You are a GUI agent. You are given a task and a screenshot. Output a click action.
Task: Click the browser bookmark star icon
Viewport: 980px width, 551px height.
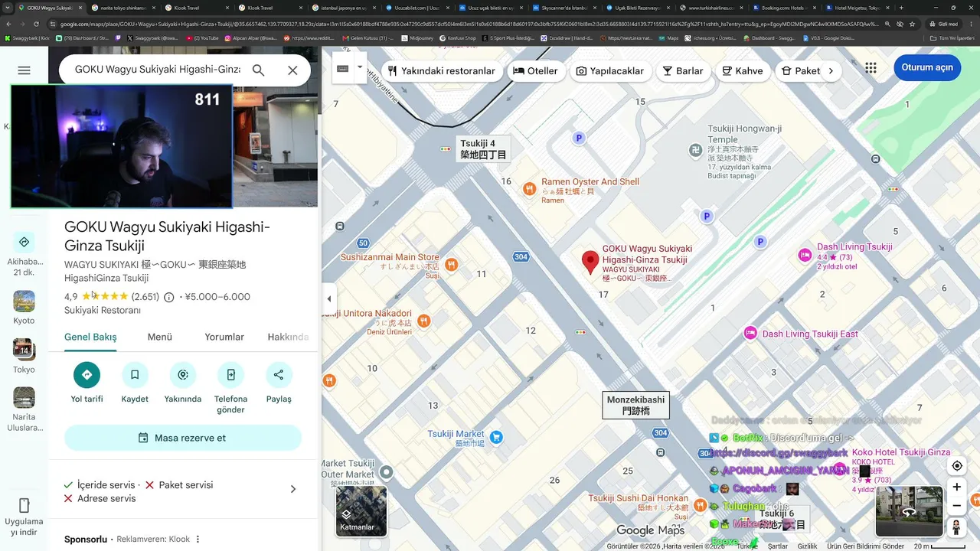pyautogui.click(x=912, y=24)
